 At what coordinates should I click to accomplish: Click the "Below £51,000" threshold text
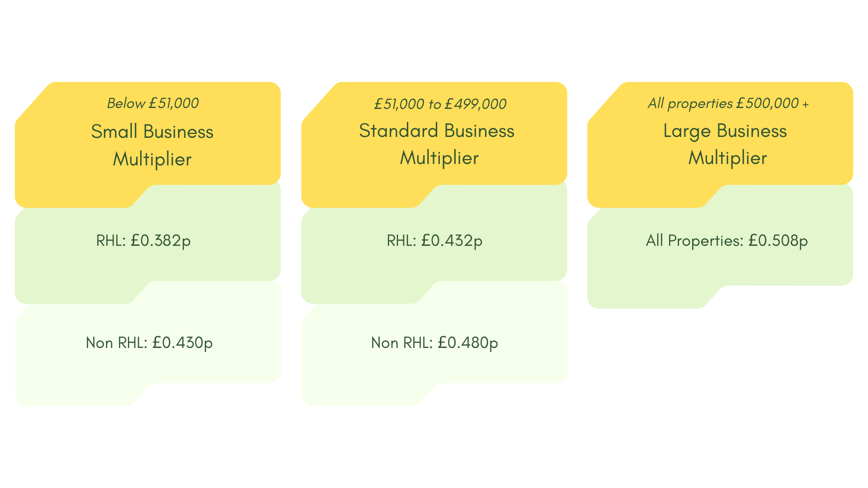click(x=153, y=103)
